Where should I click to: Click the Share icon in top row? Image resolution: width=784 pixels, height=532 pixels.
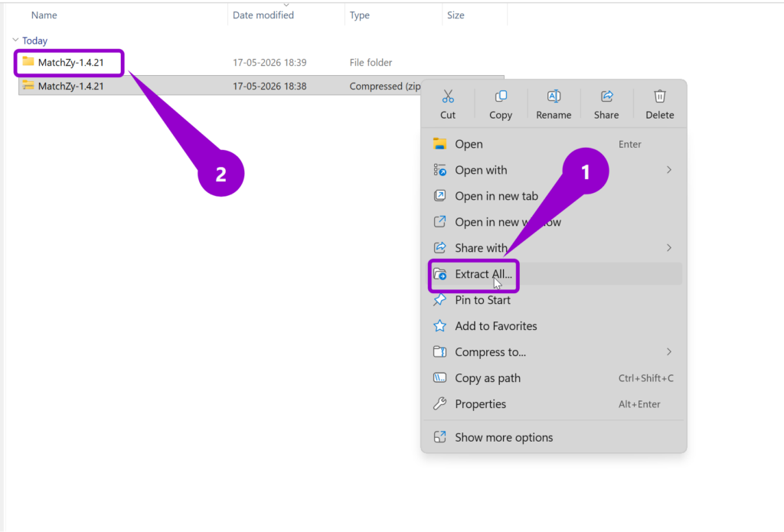(x=606, y=96)
